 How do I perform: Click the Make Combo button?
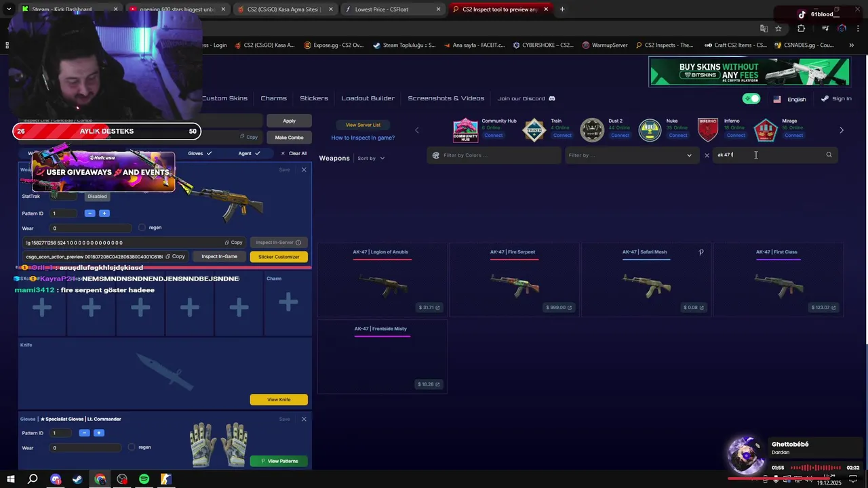pos(290,138)
